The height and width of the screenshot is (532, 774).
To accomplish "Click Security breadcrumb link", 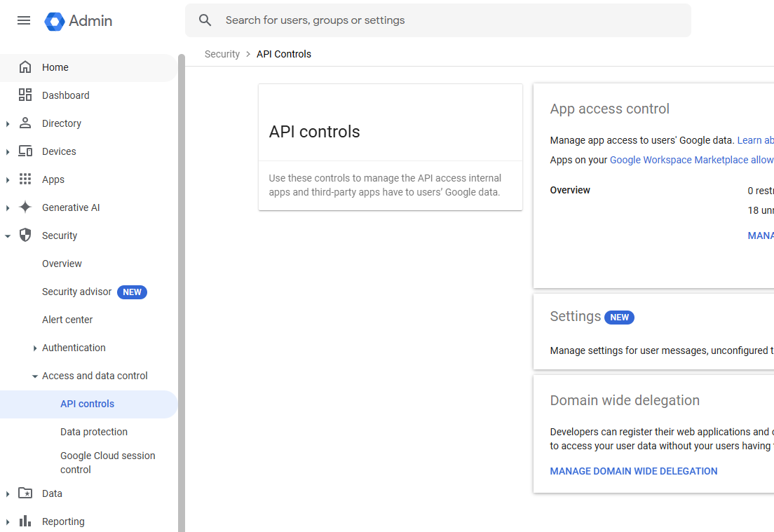I will tap(222, 54).
